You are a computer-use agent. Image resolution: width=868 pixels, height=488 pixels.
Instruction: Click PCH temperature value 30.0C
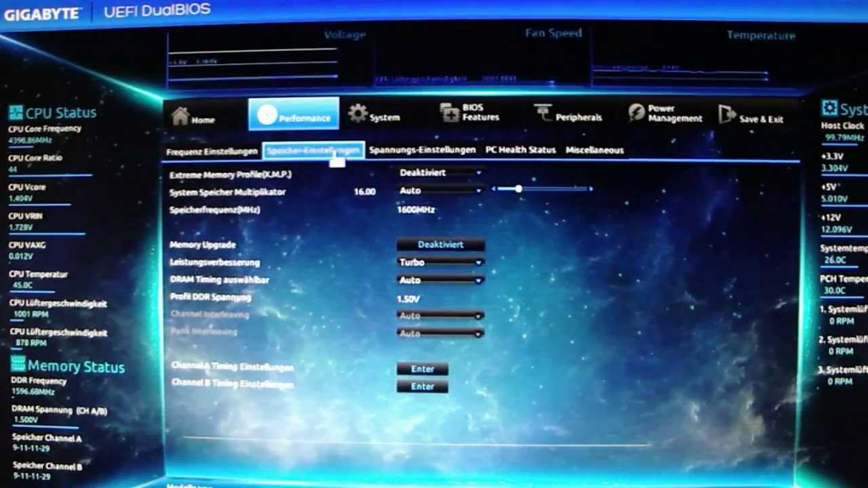coord(835,291)
